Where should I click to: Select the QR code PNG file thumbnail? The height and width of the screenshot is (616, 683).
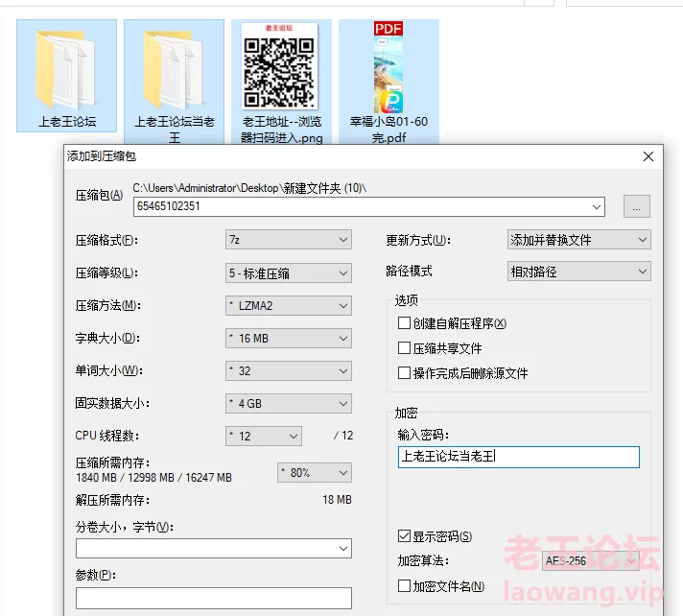[279, 66]
